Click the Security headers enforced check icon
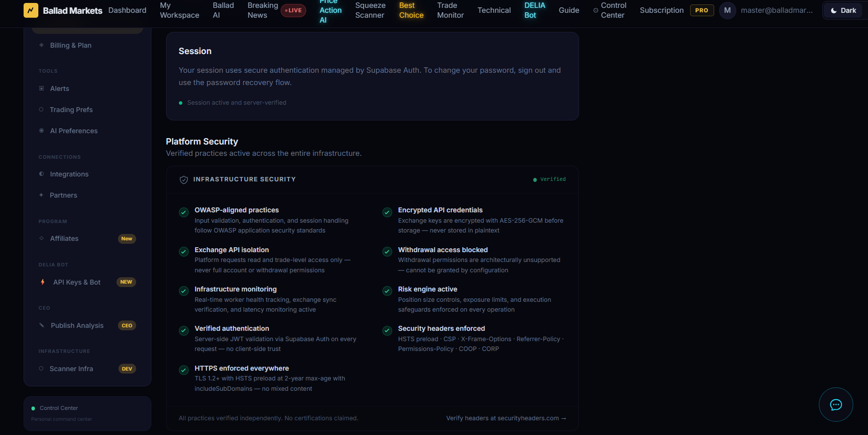This screenshot has height=435, width=868. coord(387,331)
